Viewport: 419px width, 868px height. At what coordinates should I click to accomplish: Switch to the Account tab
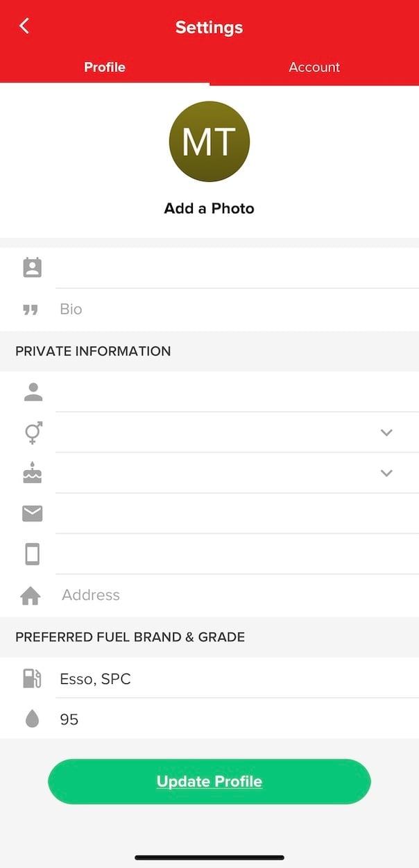[x=314, y=67]
